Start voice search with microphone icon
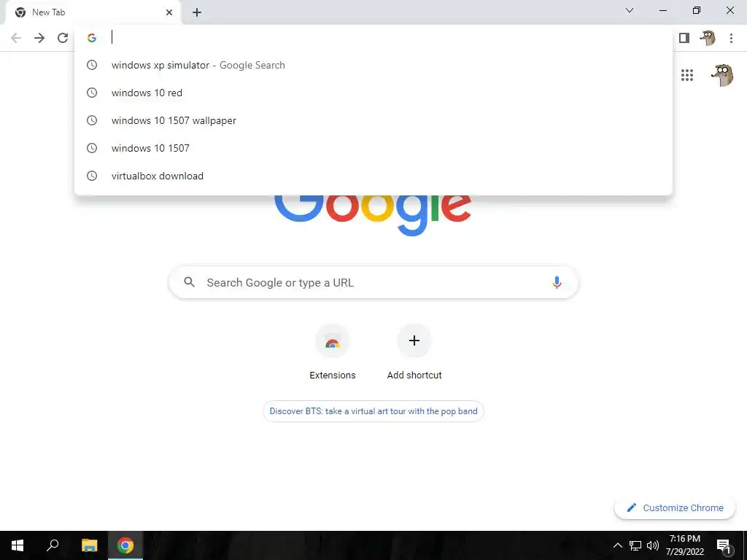This screenshot has width=747, height=560. (x=557, y=282)
